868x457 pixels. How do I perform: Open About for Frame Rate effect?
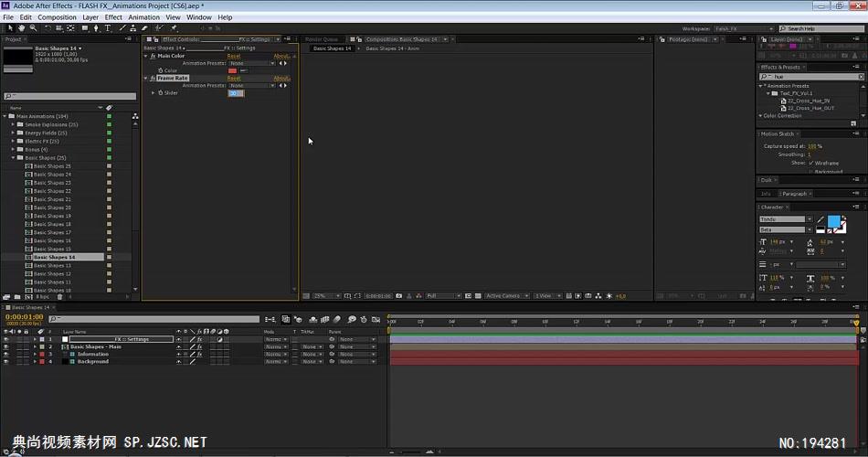click(281, 78)
